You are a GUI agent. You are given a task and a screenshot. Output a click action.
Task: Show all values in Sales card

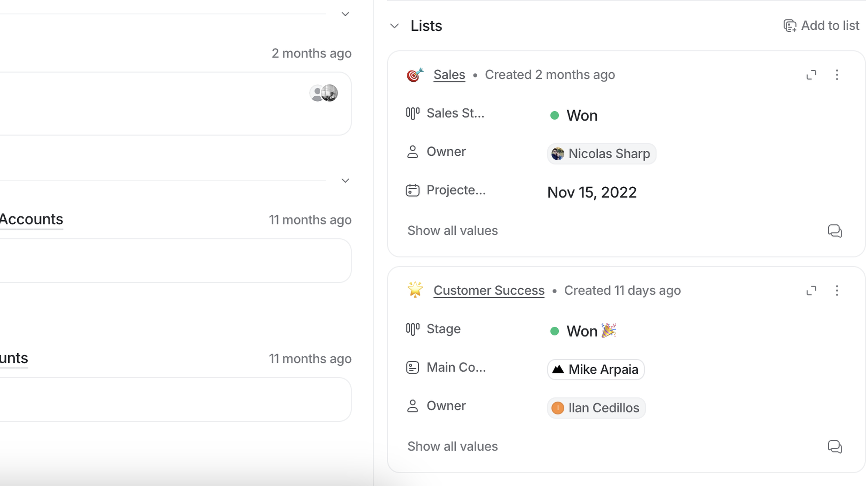tap(452, 231)
